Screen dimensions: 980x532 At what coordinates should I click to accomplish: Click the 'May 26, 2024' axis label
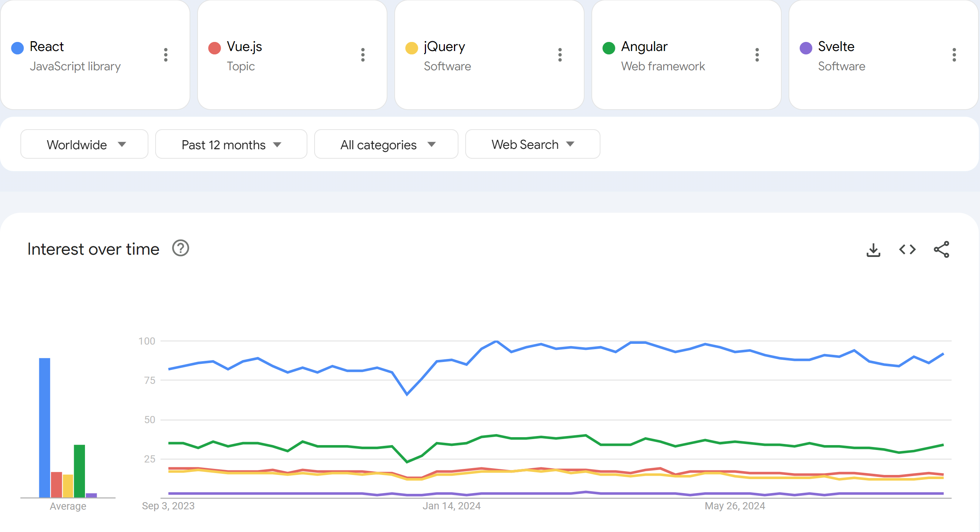[x=735, y=506]
